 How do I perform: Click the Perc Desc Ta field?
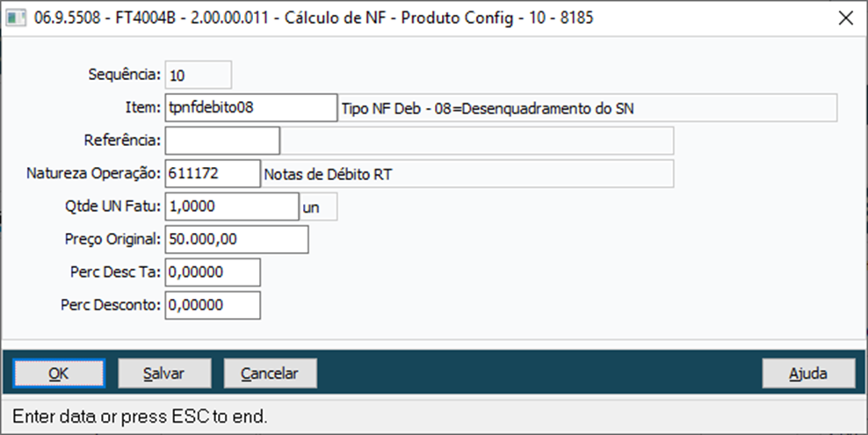coord(212,272)
